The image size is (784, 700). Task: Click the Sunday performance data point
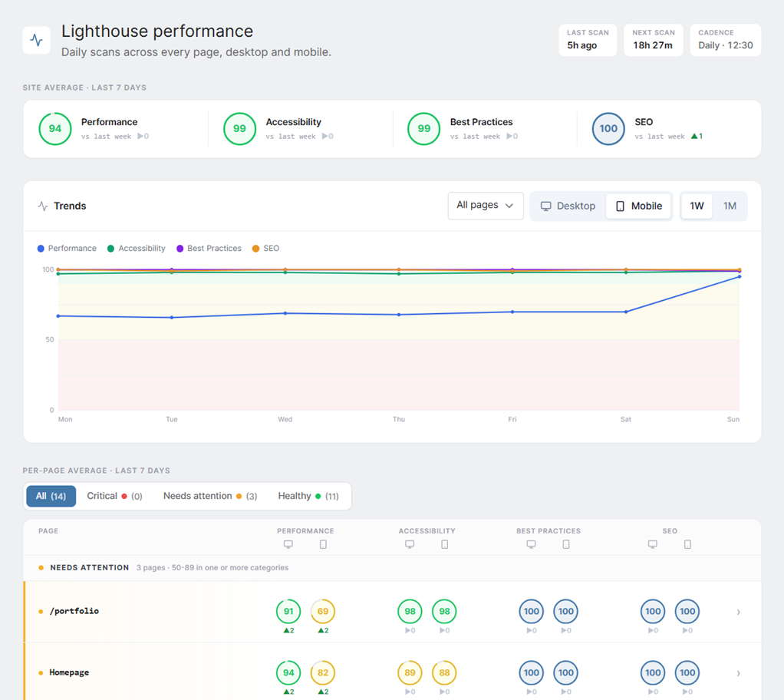(740, 276)
